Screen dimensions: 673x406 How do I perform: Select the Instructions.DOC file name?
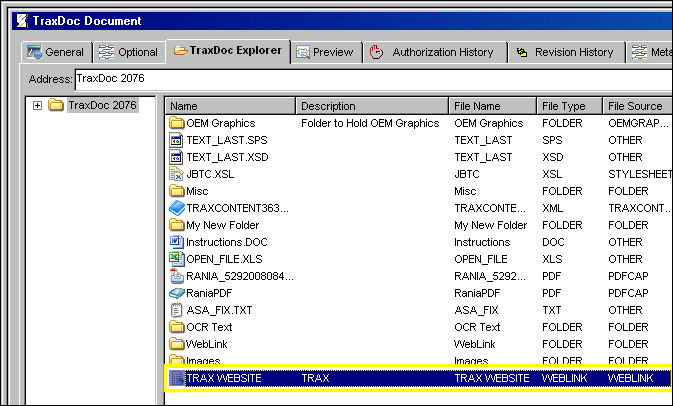(227, 242)
